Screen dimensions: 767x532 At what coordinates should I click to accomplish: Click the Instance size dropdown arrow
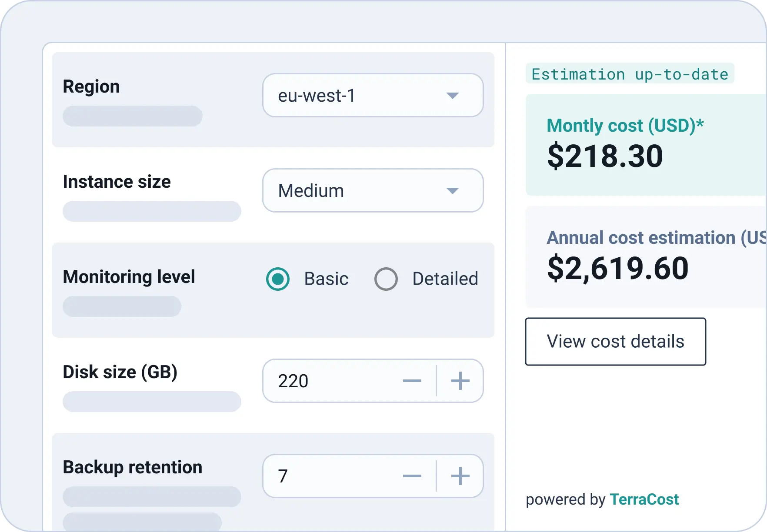point(453,191)
